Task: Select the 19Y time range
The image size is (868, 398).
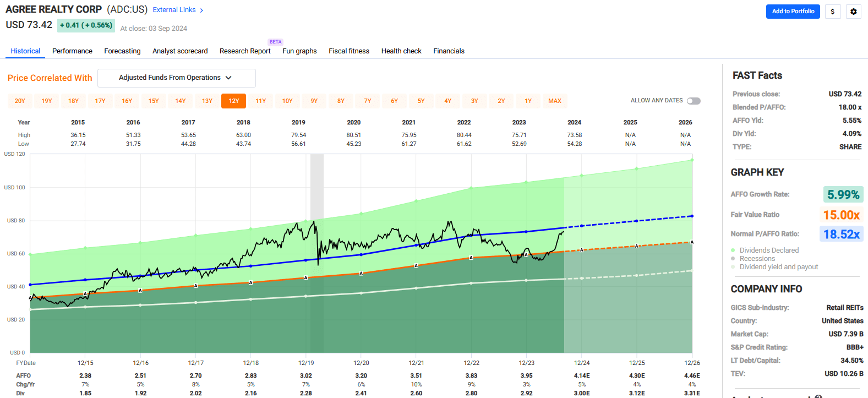Action: pyautogui.click(x=47, y=101)
